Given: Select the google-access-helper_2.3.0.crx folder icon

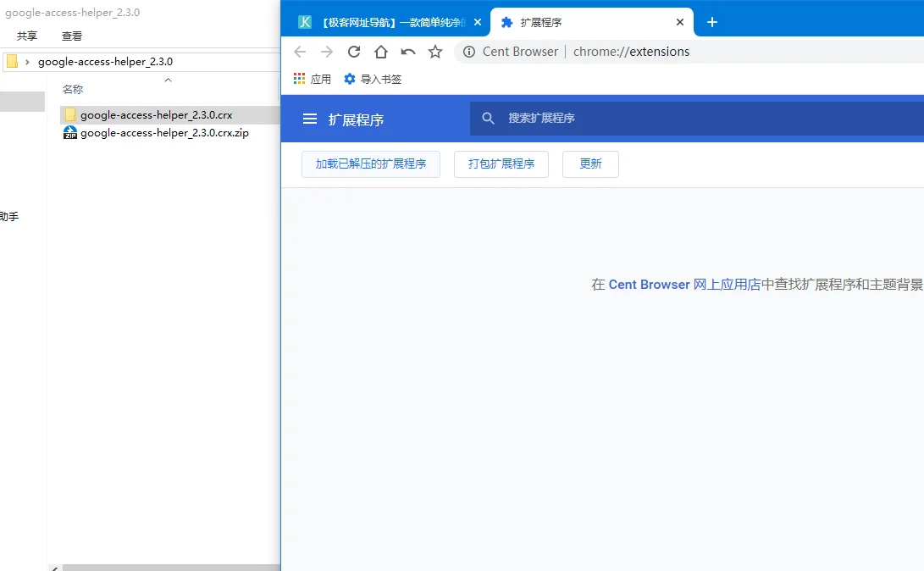Looking at the screenshot, I should click(70, 115).
